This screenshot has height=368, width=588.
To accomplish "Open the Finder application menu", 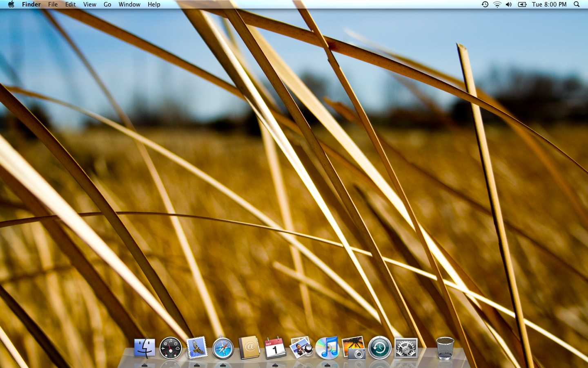I will coord(31,4).
